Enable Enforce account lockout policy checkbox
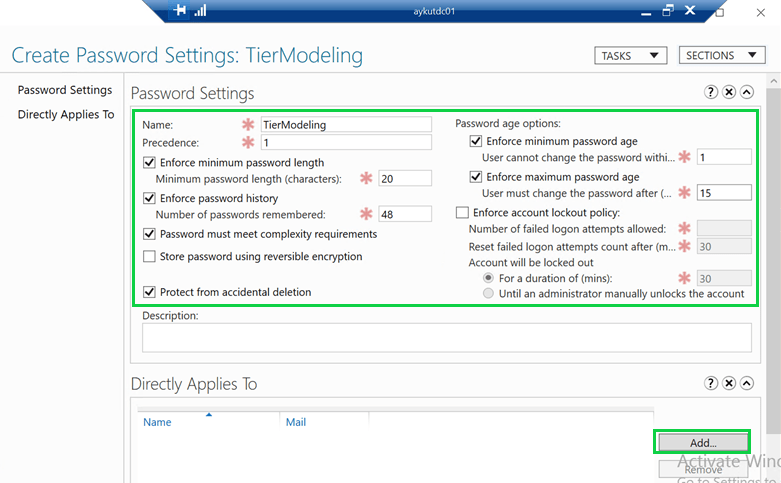Viewport: 781px width, 483px height. pyautogui.click(x=462, y=212)
